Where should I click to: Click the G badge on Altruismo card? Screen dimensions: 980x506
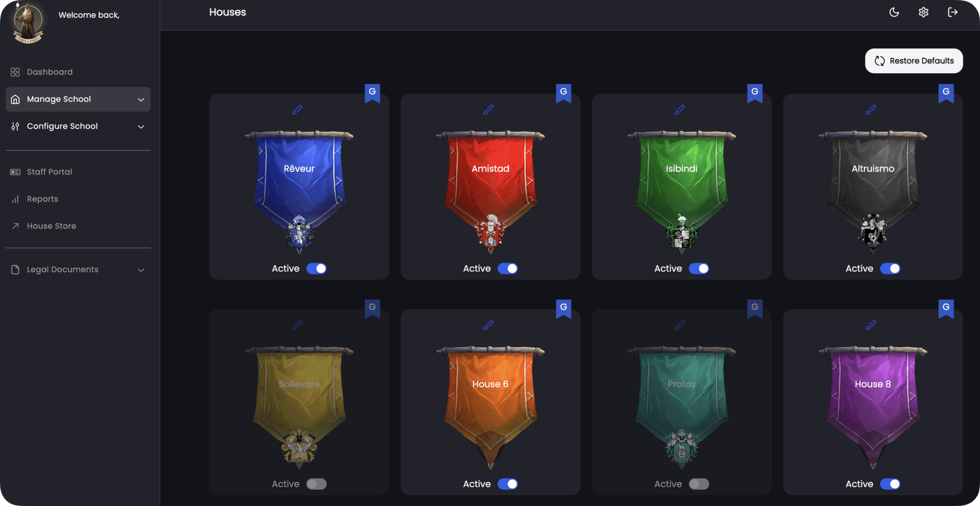[946, 93]
